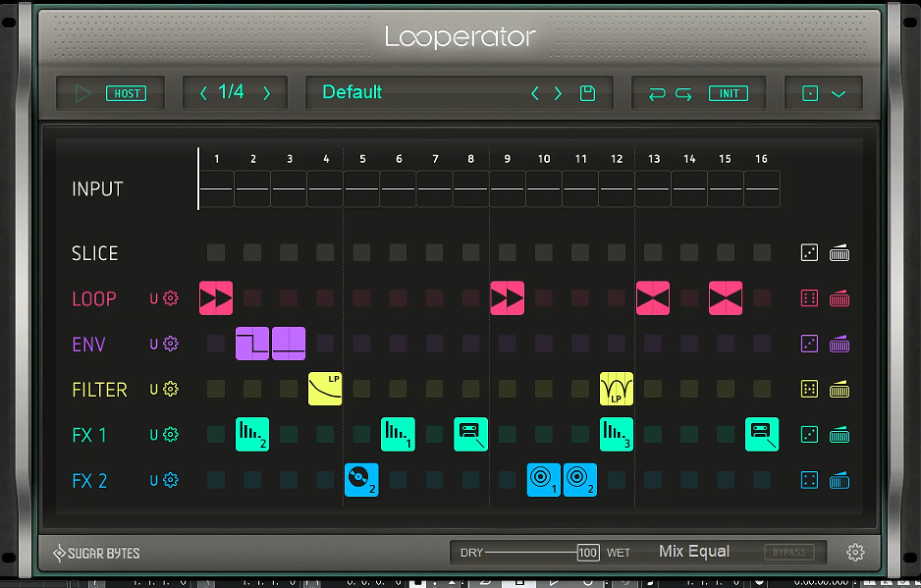Clear the ENV row with eraser
Screen dimensions: 921x588
[x=840, y=345]
